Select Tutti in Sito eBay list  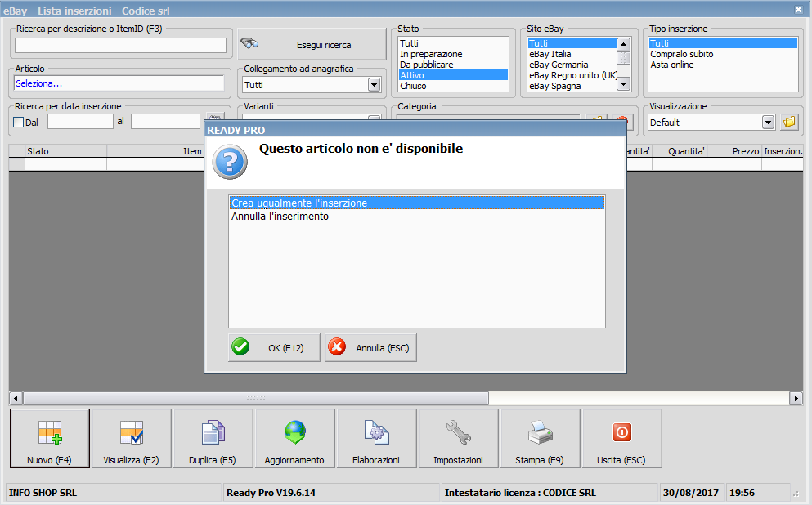pyautogui.click(x=572, y=43)
